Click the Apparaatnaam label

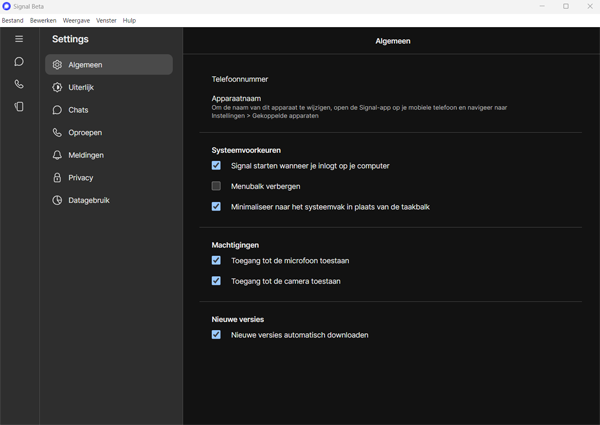coord(236,98)
